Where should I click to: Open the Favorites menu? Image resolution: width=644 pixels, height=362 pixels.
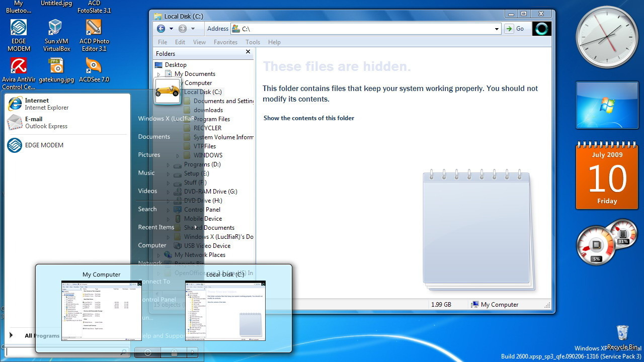(x=225, y=42)
